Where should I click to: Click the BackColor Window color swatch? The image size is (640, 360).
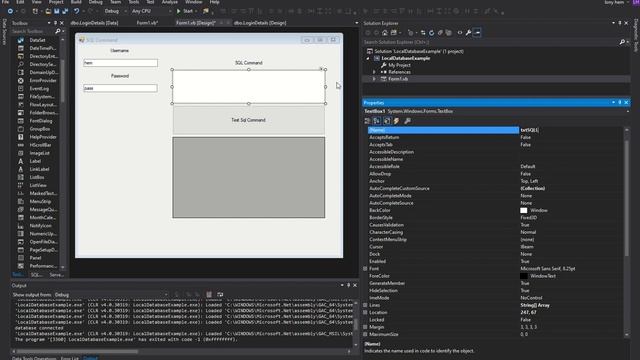point(524,210)
